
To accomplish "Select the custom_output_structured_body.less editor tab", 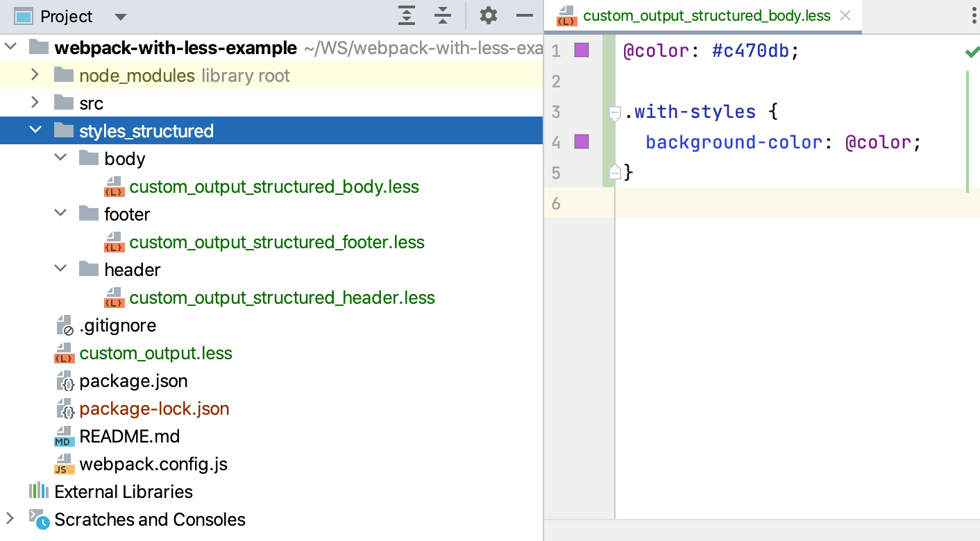I will click(x=706, y=16).
